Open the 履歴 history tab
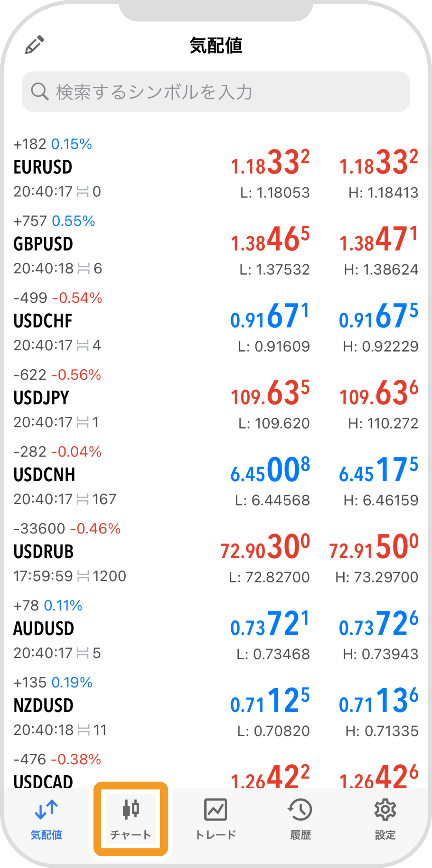Image resolution: width=432 pixels, height=868 pixels. pyautogui.click(x=300, y=819)
